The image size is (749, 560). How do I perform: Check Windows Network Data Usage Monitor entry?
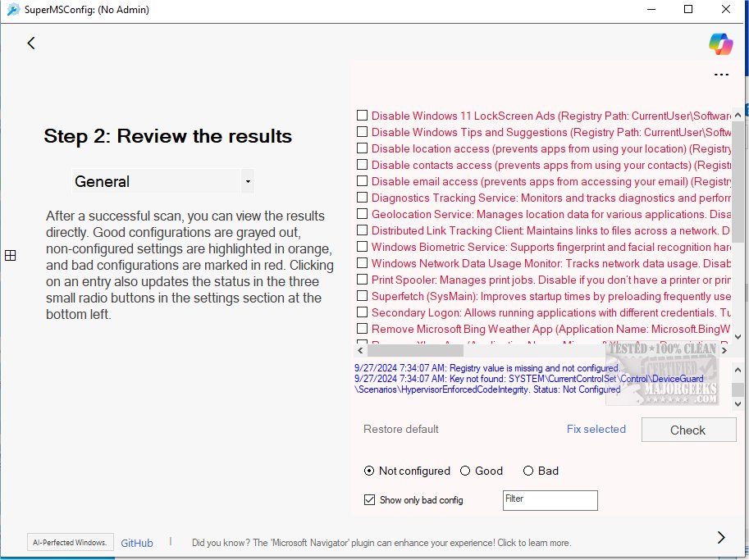(362, 262)
